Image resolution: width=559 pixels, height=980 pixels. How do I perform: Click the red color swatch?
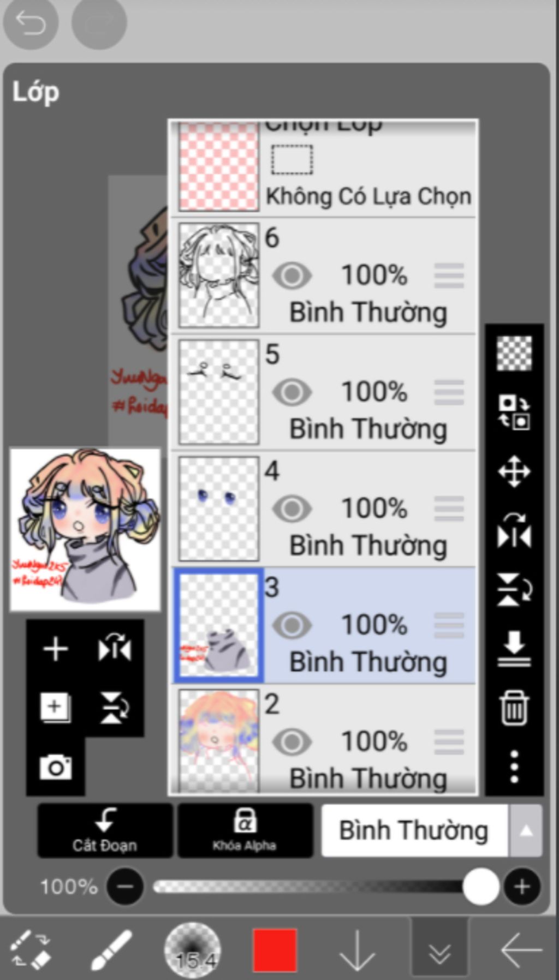[x=275, y=950]
